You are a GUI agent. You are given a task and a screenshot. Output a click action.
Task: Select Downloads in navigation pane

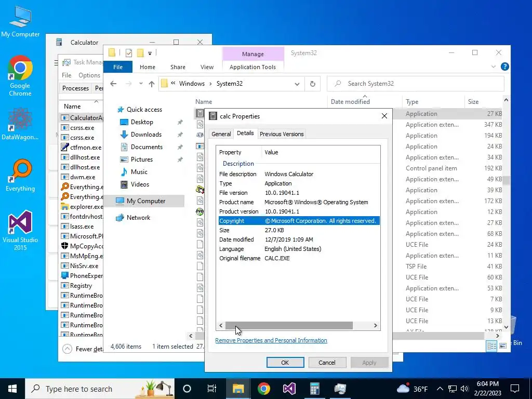pos(146,135)
